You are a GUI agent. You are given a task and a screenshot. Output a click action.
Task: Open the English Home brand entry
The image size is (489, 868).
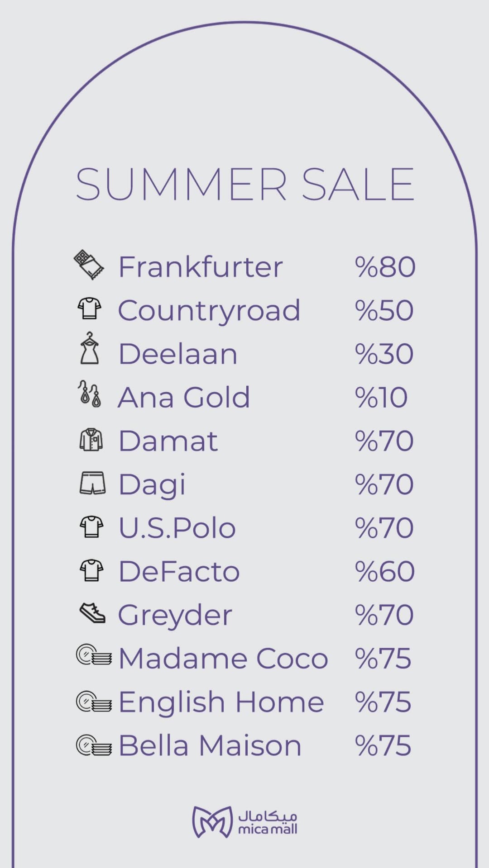click(x=221, y=702)
